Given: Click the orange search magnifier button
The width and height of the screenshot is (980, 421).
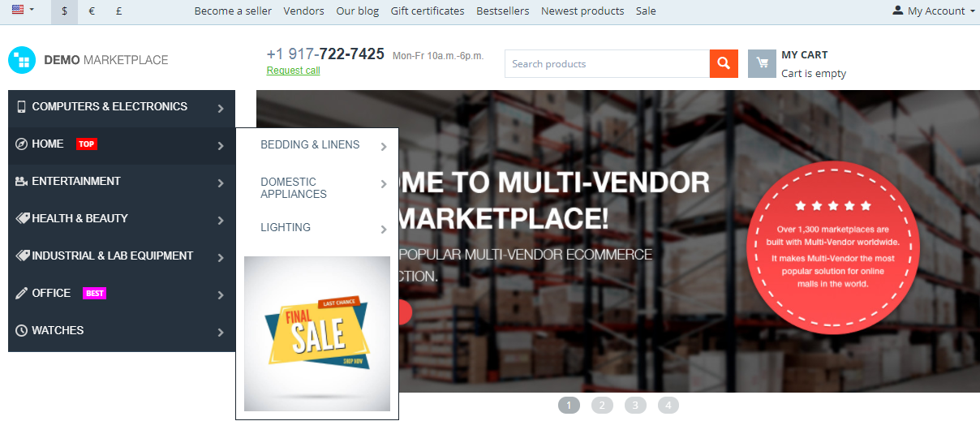Looking at the screenshot, I should [724, 64].
